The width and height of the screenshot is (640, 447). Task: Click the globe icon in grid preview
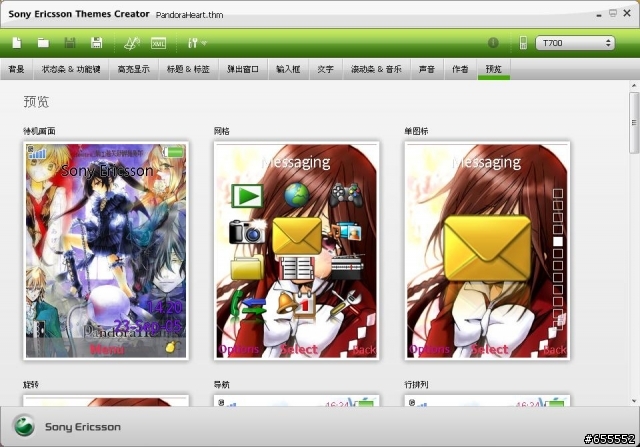(x=297, y=195)
